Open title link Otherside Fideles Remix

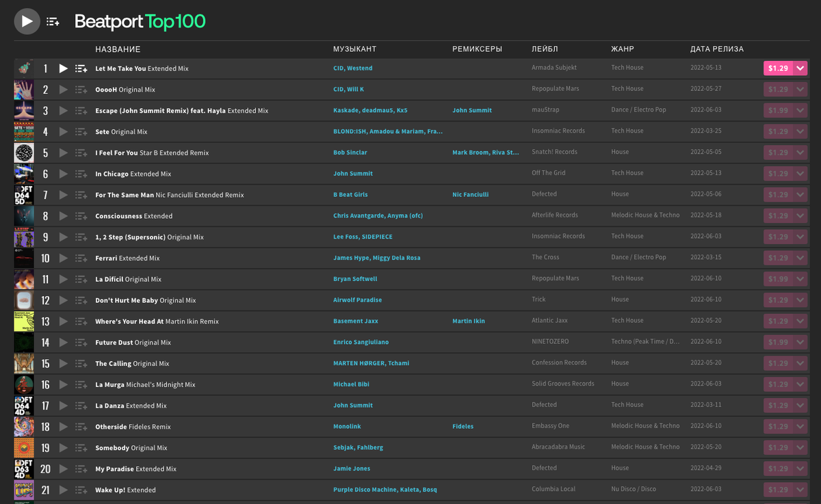click(133, 427)
